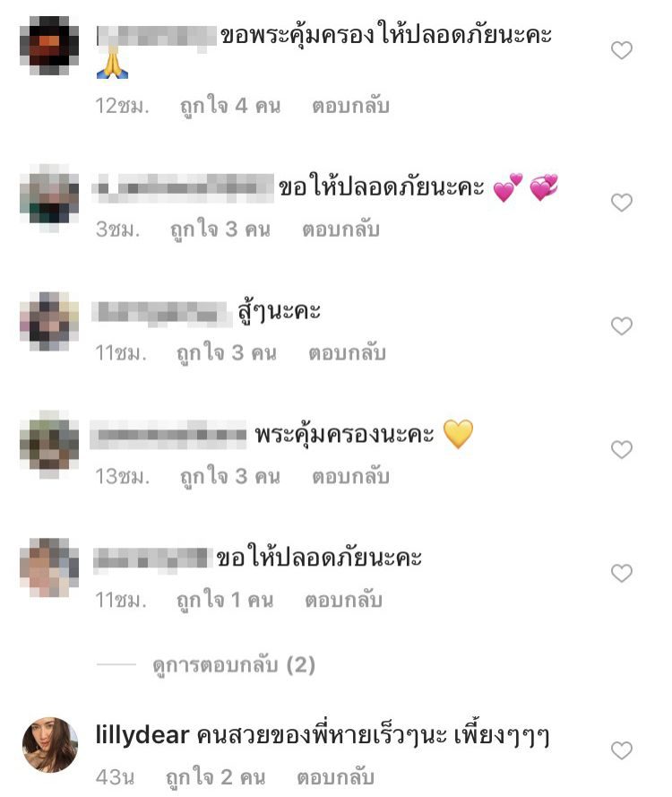Image resolution: width=672 pixels, height=797 pixels.
Task: Open lillydear's profile picture
Action: point(50,745)
